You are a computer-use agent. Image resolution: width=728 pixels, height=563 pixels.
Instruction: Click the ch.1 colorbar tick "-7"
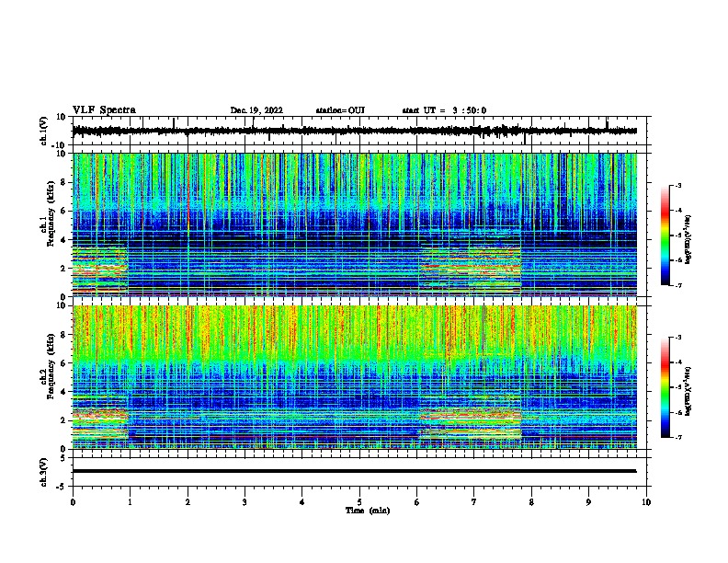[677, 285]
